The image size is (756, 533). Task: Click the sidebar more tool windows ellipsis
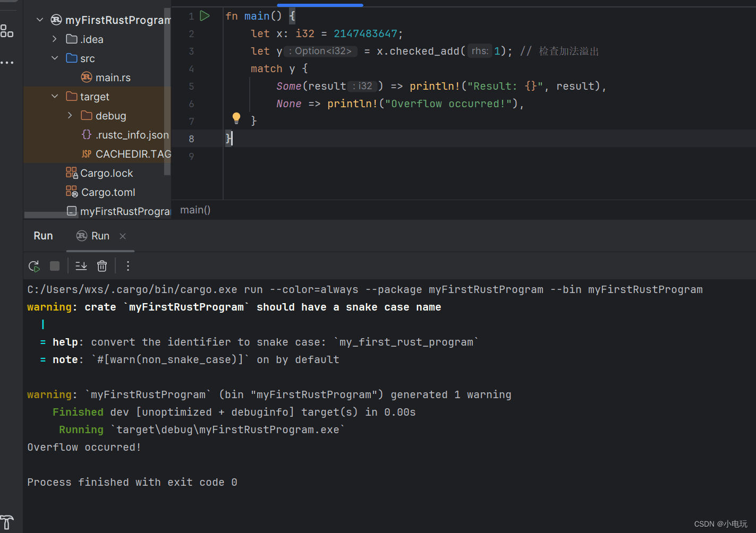click(x=7, y=63)
